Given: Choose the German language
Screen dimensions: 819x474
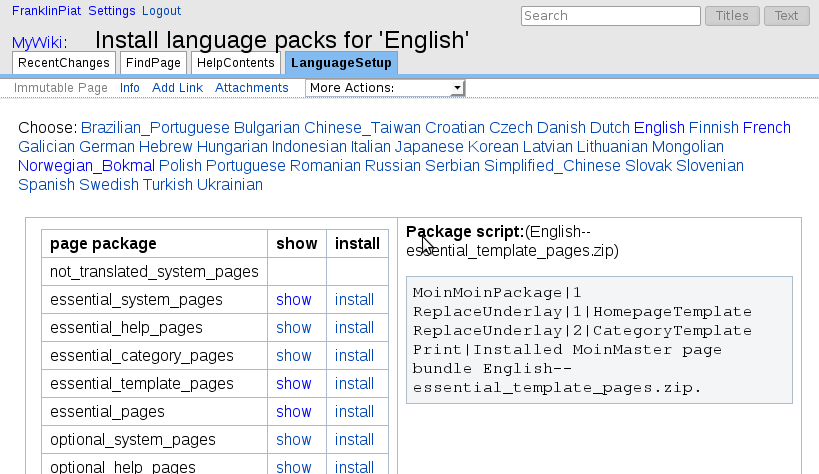Looking at the screenshot, I should [107, 146].
